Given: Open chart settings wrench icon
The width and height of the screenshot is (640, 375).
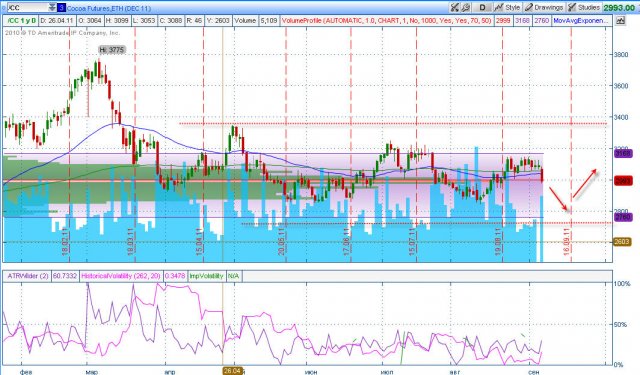Looking at the screenshot, I should click(x=465, y=7).
